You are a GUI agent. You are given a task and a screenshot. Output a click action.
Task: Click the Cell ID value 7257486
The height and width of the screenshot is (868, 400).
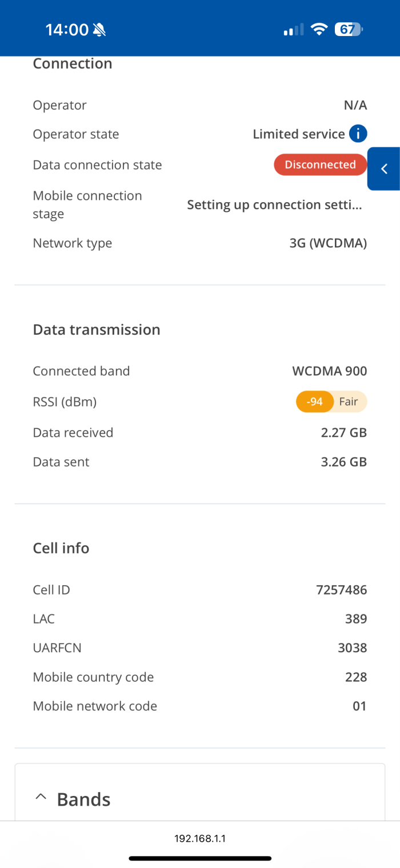coord(341,590)
